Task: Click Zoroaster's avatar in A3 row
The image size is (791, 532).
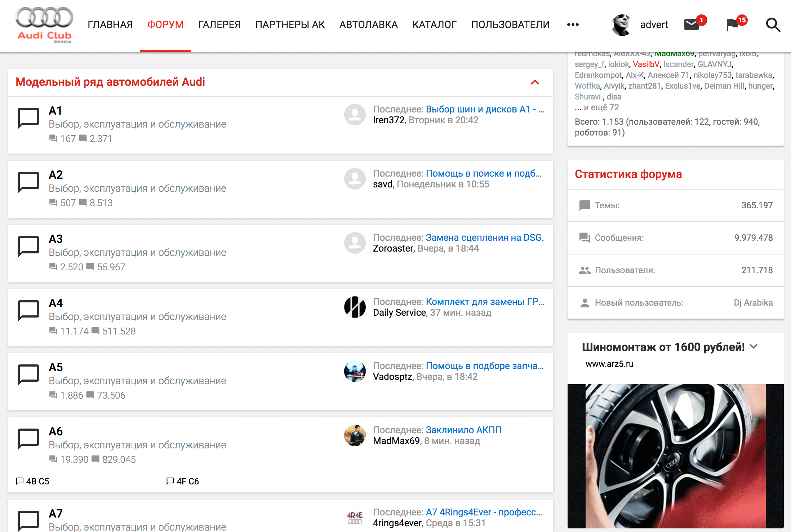Action: (355, 243)
